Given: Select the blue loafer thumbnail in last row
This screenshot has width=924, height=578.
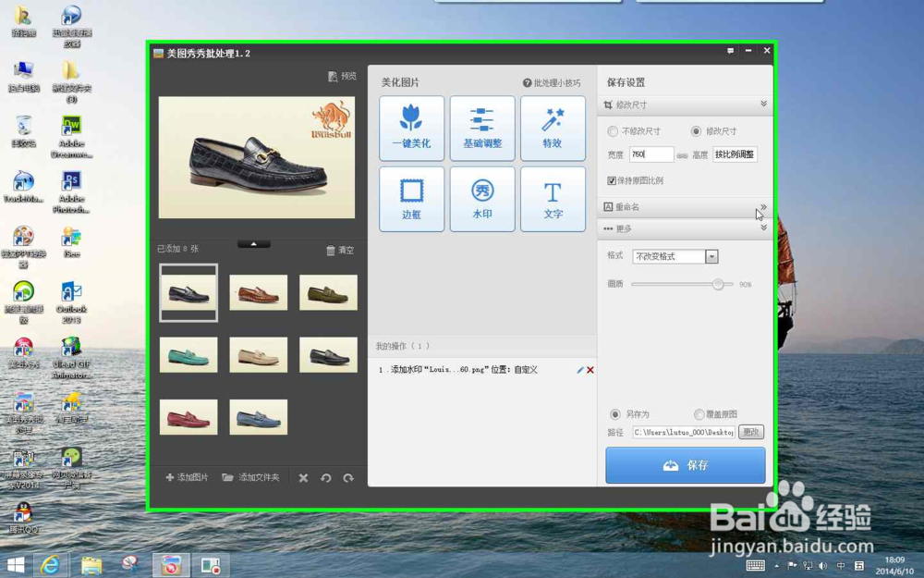Looking at the screenshot, I should (x=258, y=417).
